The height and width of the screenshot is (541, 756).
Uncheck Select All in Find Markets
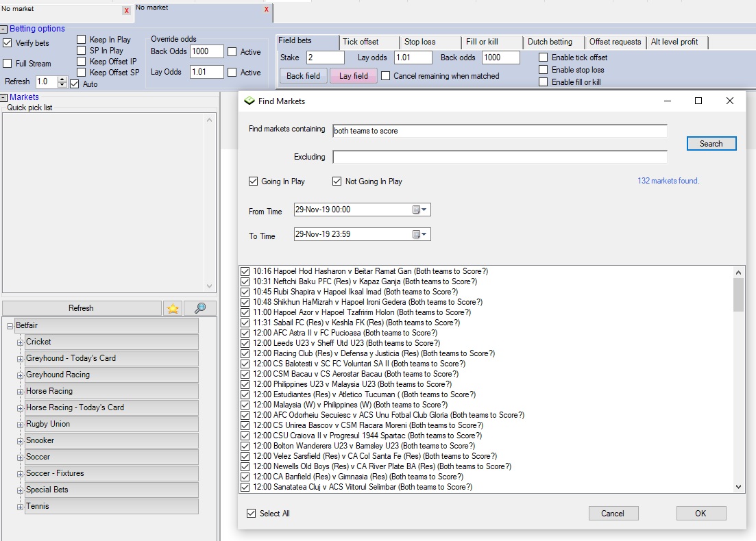click(251, 514)
